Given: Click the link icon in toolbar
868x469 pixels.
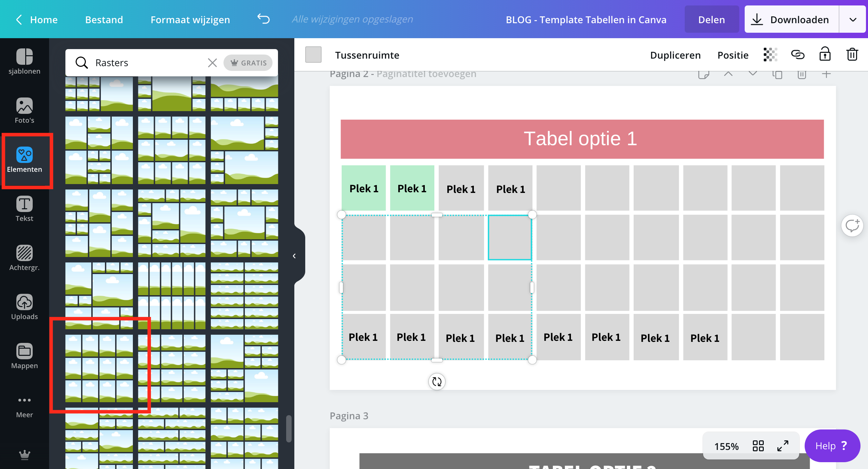Looking at the screenshot, I should pos(797,55).
